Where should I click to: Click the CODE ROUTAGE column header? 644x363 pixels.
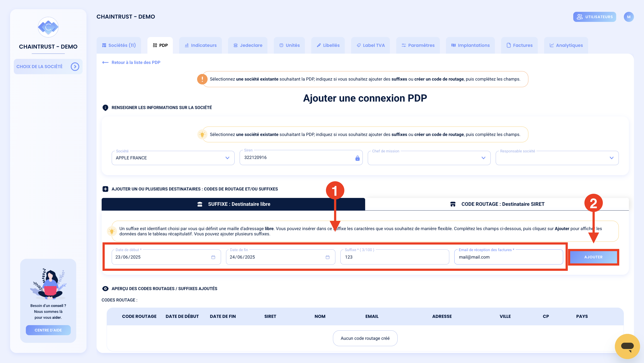click(139, 317)
